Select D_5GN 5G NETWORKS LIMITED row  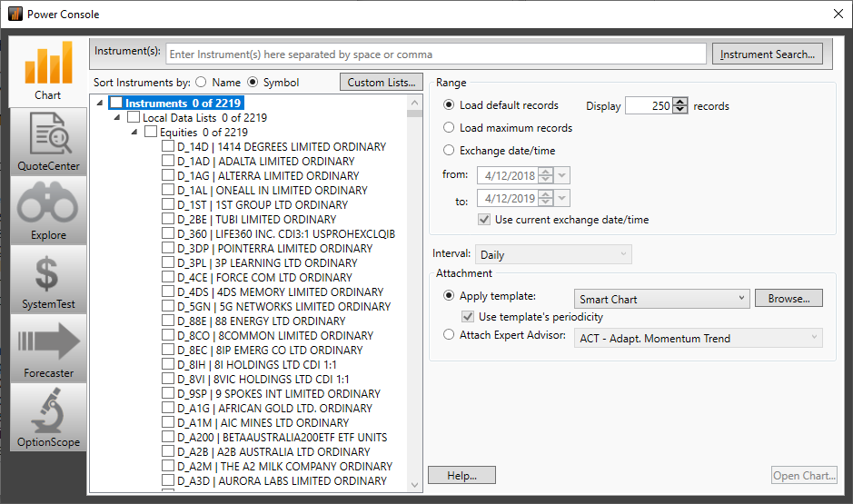pos(284,307)
